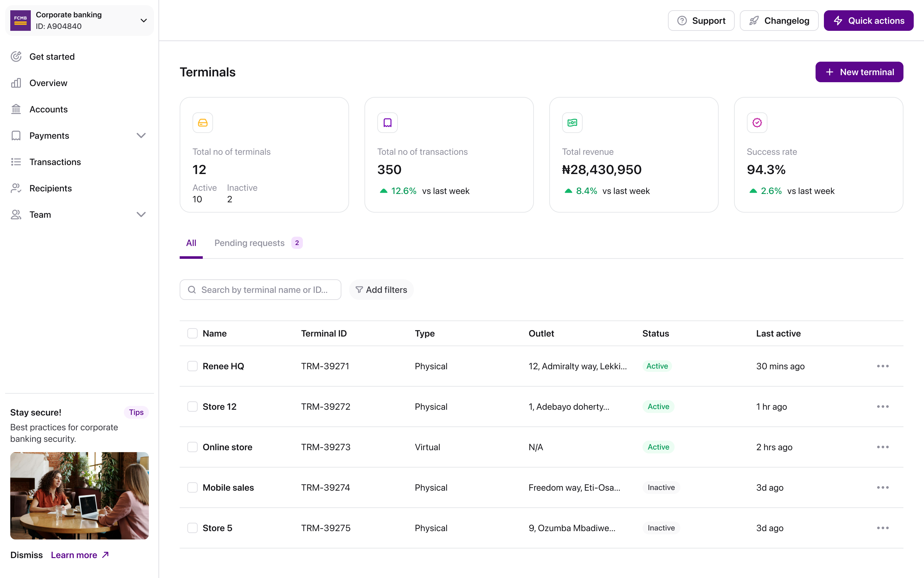Check the Store 5 row checkbox
This screenshot has height=578, width=924.
(193, 528)
